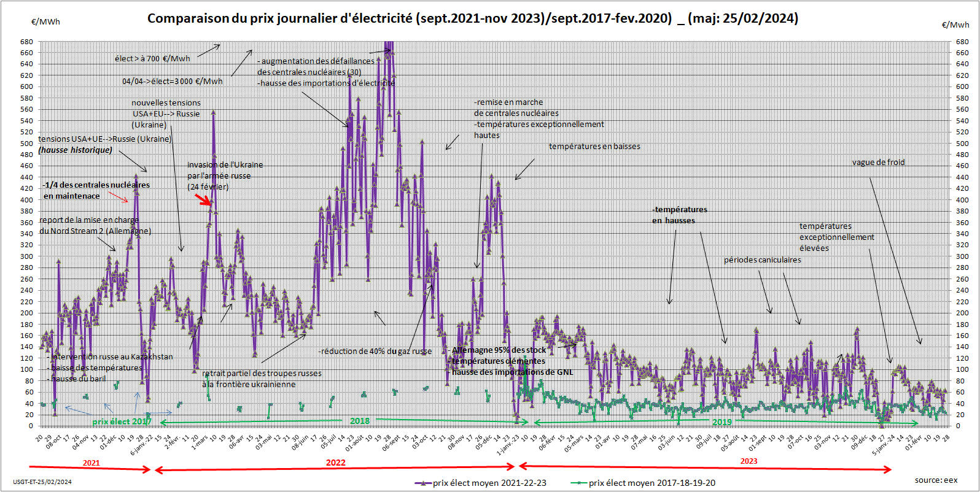Click 'source: eex' credit text
Image resolution: width=980 pixels, height=492 pixels.
tap(936, 480)
